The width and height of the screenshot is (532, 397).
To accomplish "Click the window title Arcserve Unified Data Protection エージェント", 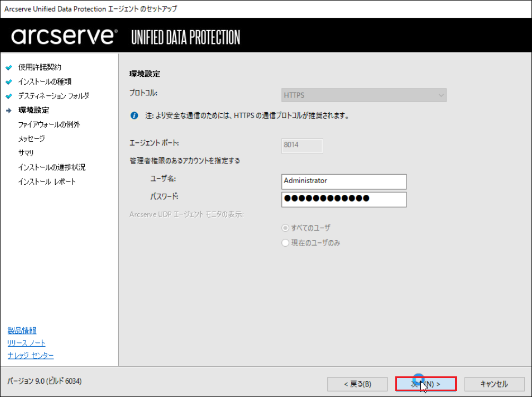I will pyautogui.click(x=91, y=9).
